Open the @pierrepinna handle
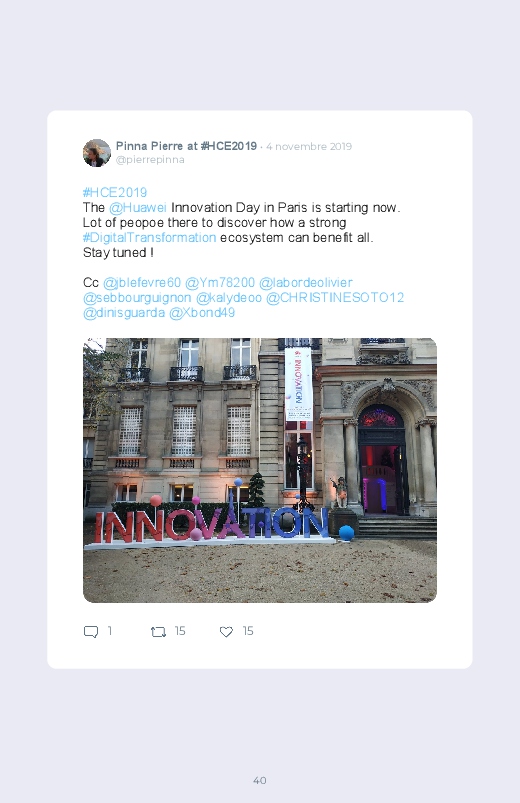520x803 pixels. pyautogui.click(x=150, y=160)
